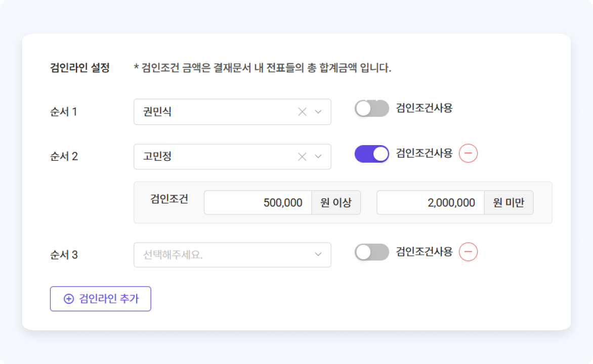Disable 검인조건사용 toggle for 순서 2
The image size is (593, 364).
pyautogui.click(x=371, y=154)
